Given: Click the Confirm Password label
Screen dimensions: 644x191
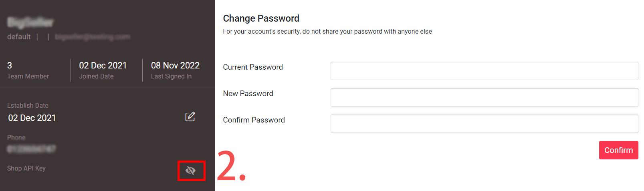Looking at the screenshot, I should coord(254,120).
